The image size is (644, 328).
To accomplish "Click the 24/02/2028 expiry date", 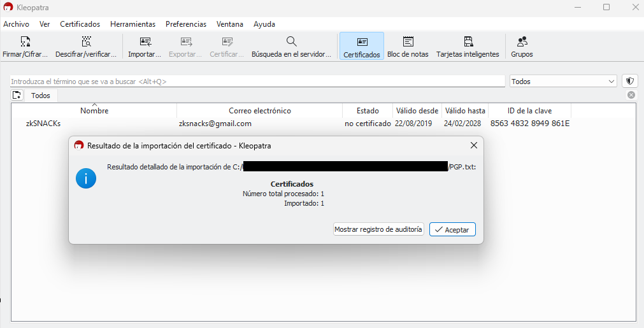I will point(462,124).
